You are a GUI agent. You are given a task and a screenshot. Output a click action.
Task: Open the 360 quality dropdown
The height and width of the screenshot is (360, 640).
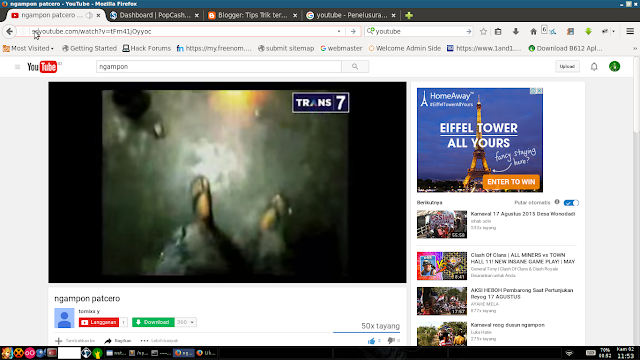[185, 322]
